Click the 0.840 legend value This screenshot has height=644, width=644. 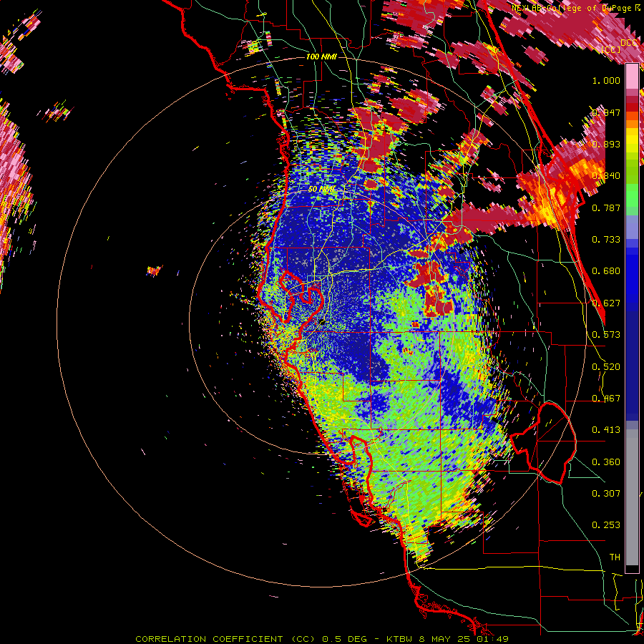606,176
